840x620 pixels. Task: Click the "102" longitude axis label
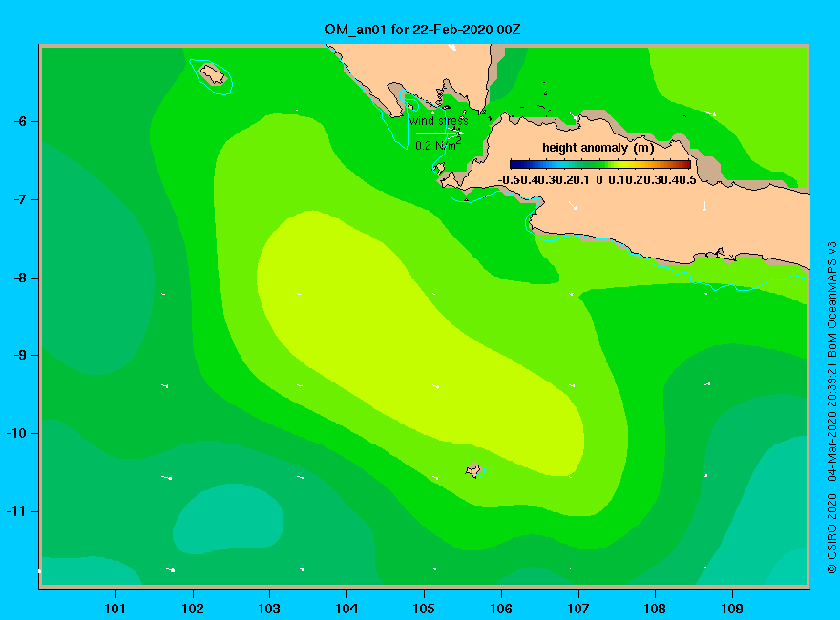(192, 609)
